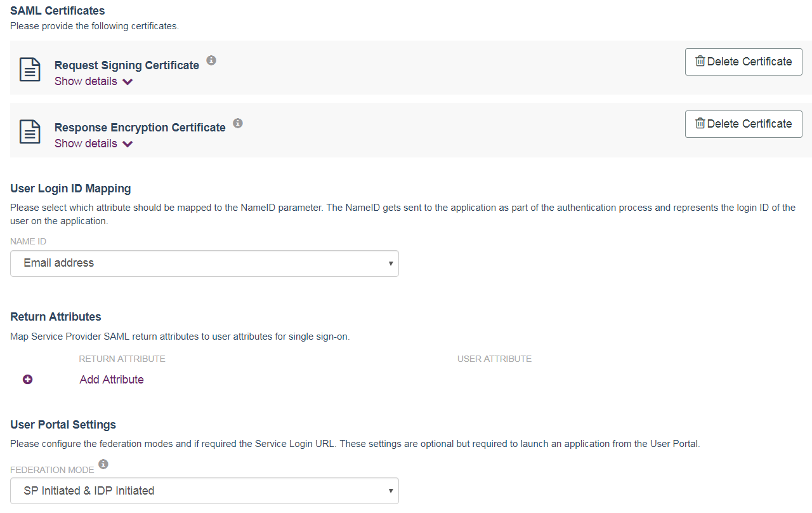This screenshot has height=513, width=812.
Task: Click the plus icon to add attribute
Action: click(x=28, y=380)
